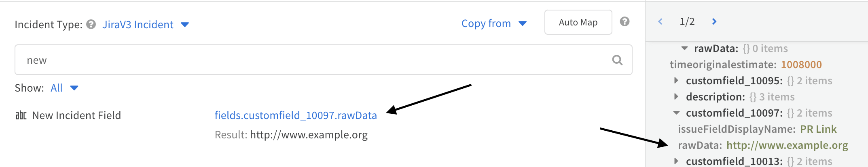Go to previous sample with left chevron

[x=660, y=22]
